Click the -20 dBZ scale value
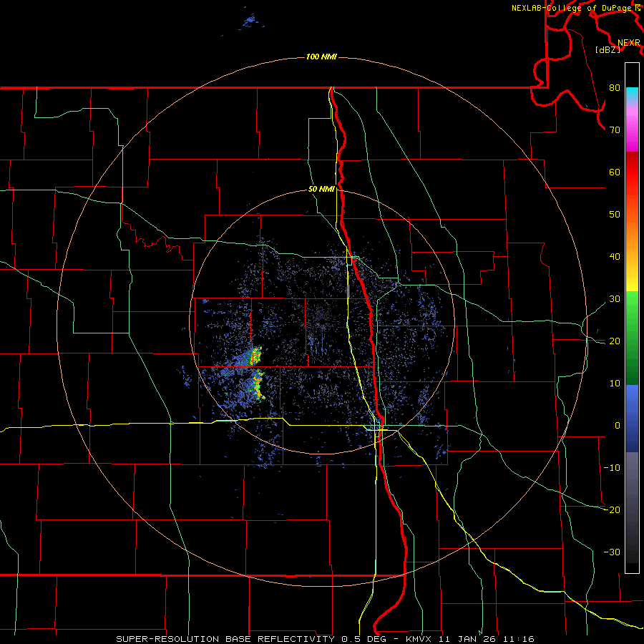The image size is (644, 644). click(612, 509)
